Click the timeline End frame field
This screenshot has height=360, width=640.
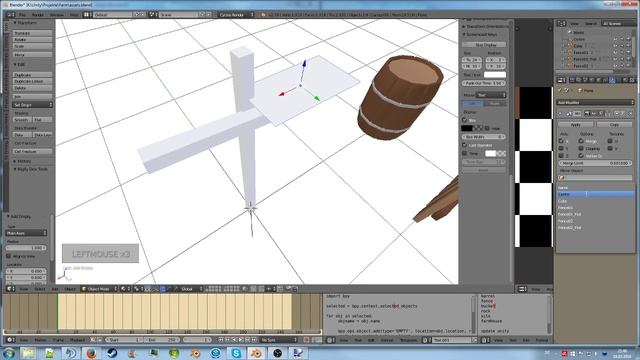[x=162, y=340]
